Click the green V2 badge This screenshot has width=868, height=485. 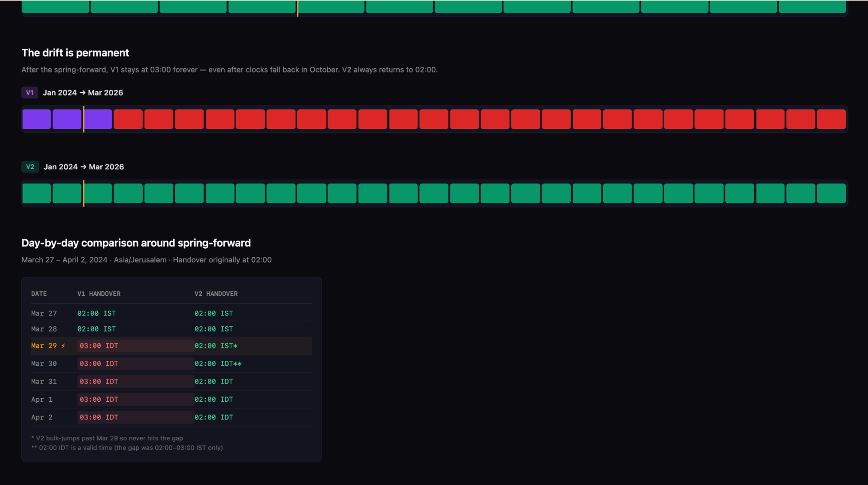click(x=30, y=167)
